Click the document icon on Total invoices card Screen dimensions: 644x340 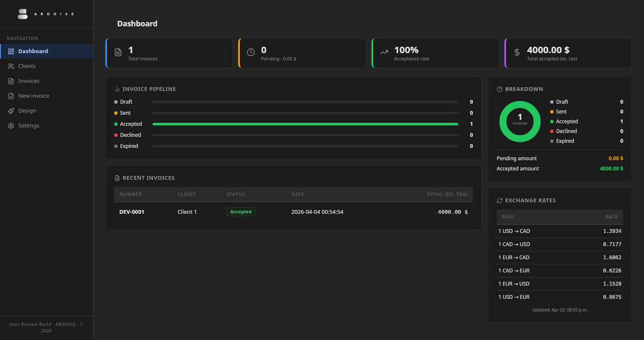(118, 52)
